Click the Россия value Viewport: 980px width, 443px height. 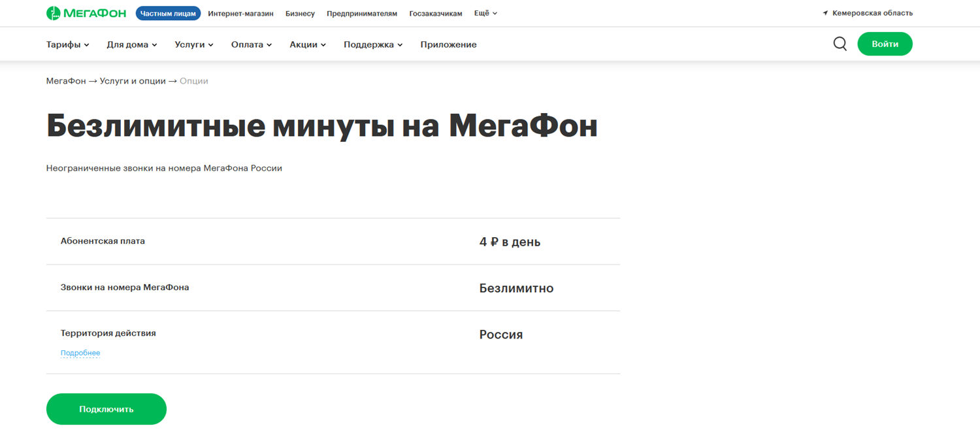[501, 335]
